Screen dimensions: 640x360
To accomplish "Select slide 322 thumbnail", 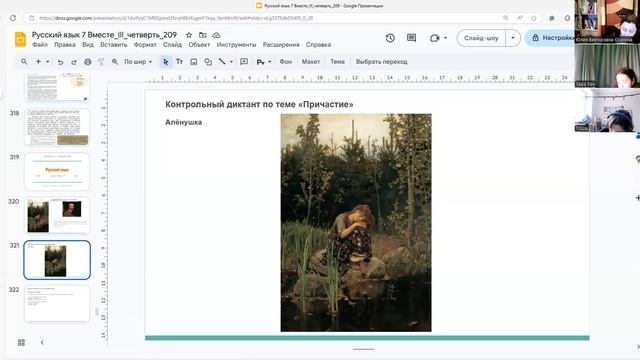I will click(57, 304).
